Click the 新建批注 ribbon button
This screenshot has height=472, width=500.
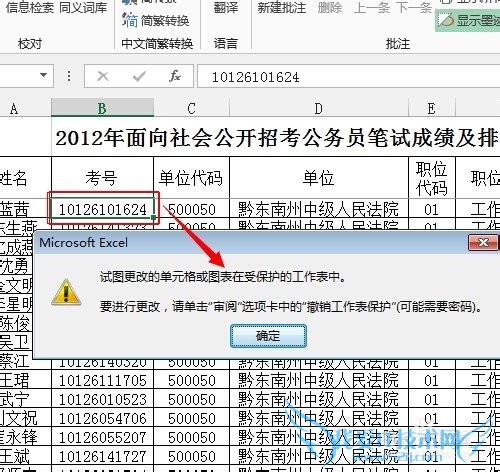282,7
